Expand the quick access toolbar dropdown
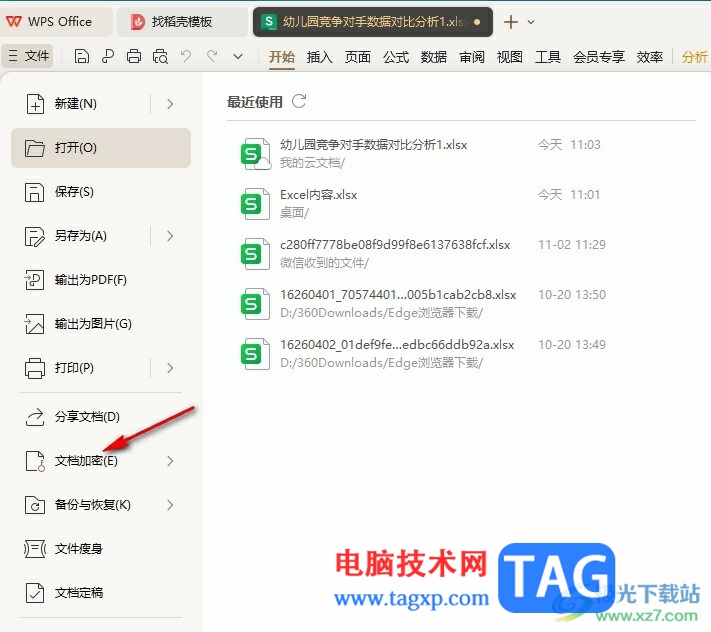 click(x=238, y=57)
